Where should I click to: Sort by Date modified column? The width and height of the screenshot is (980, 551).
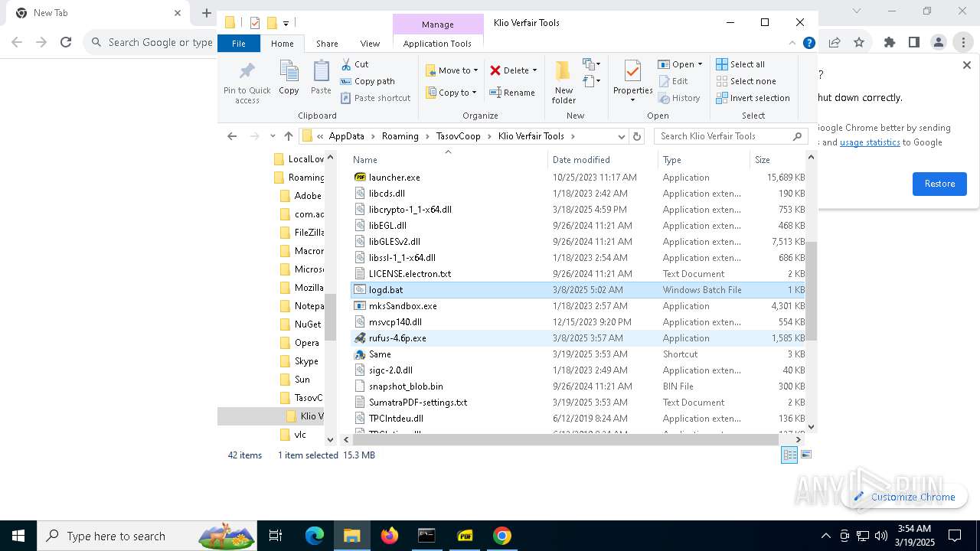point(603,159)
